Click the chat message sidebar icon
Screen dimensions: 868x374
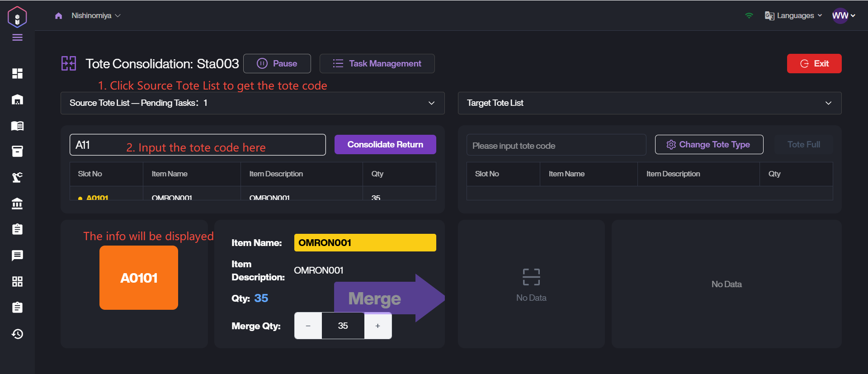[x=17, y=256]
